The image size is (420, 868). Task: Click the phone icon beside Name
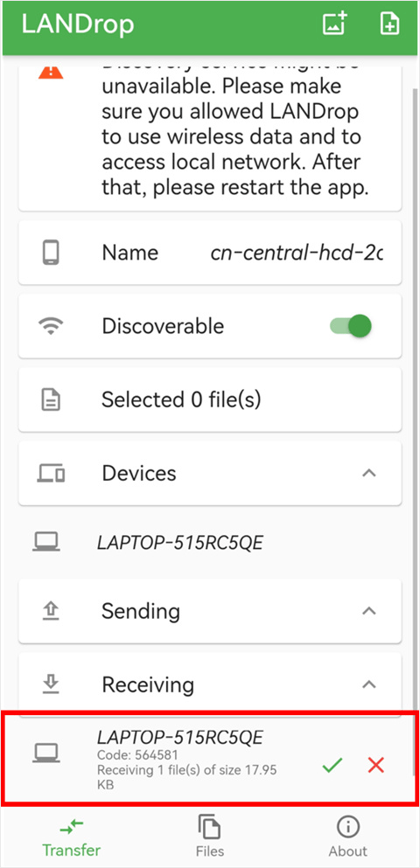point(51,253)
